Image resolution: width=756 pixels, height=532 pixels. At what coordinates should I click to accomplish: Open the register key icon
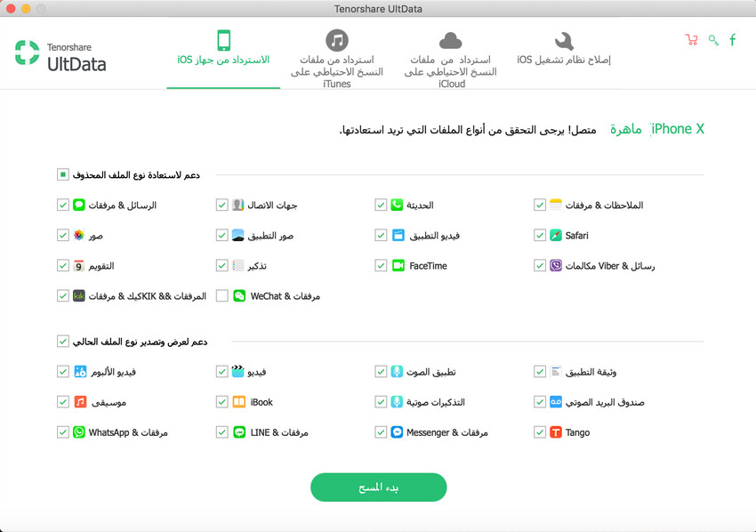click(713, 40)
